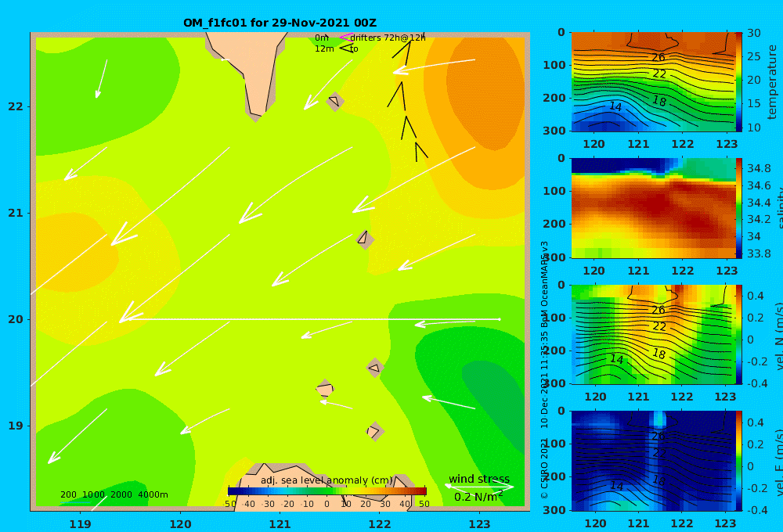Screen dimensions: 783x532
Task: Click the '0.2 N/m²' wind stress value
Action: [478, 497]
